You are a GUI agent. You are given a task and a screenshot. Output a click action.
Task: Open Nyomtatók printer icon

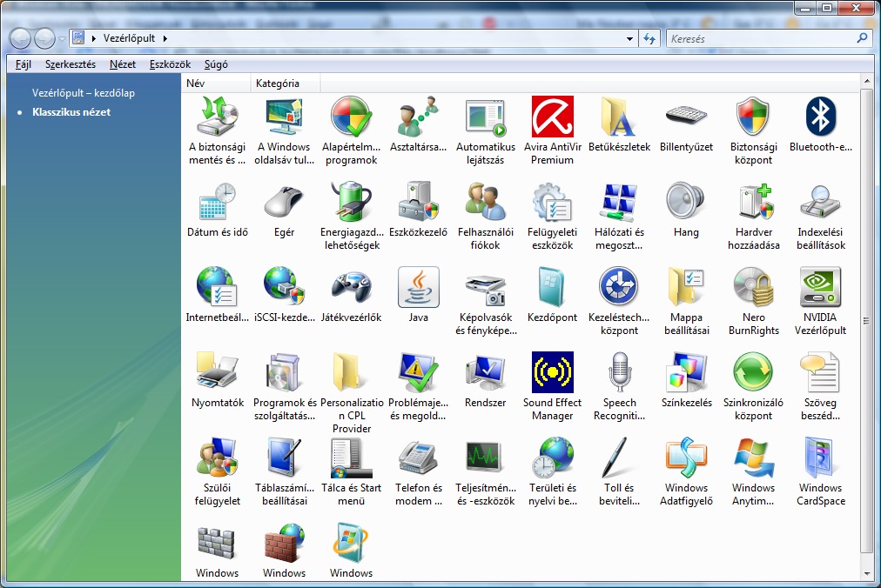tap(218, 371)
